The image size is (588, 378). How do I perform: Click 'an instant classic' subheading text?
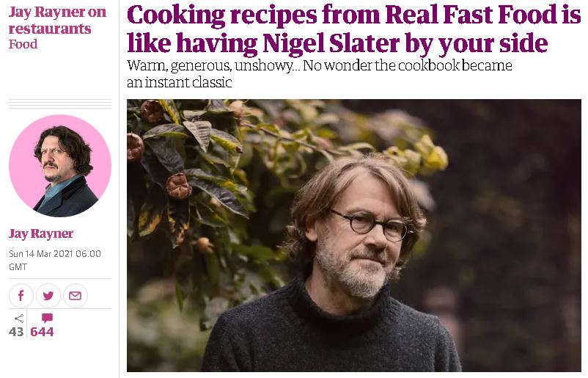tap(179, 82)
